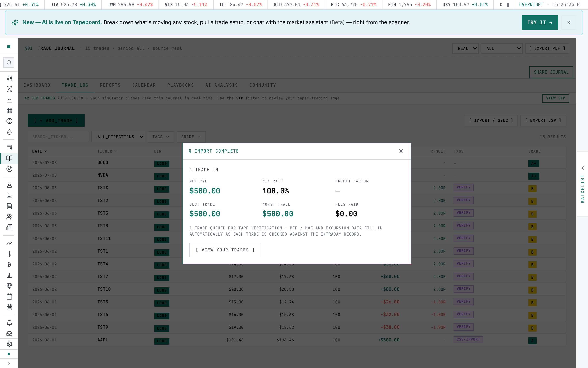Switch to the CALENDAR tab
588x368 pixels.
point(144,85)
